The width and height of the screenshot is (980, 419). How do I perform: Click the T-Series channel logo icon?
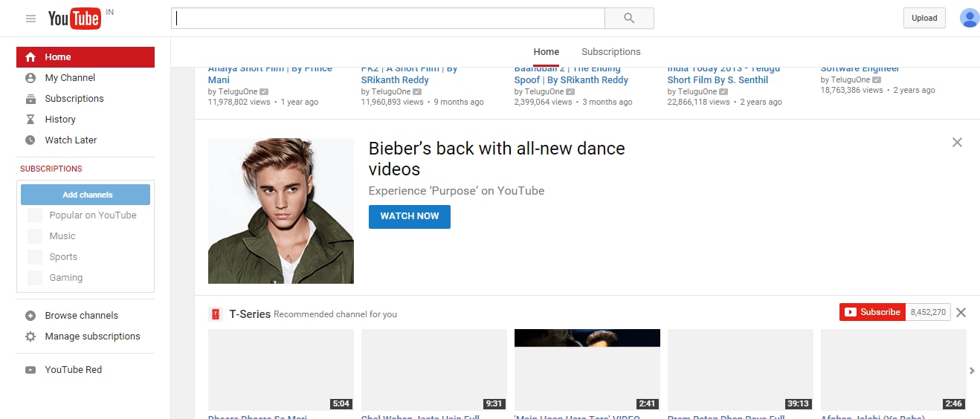point(216,314)
